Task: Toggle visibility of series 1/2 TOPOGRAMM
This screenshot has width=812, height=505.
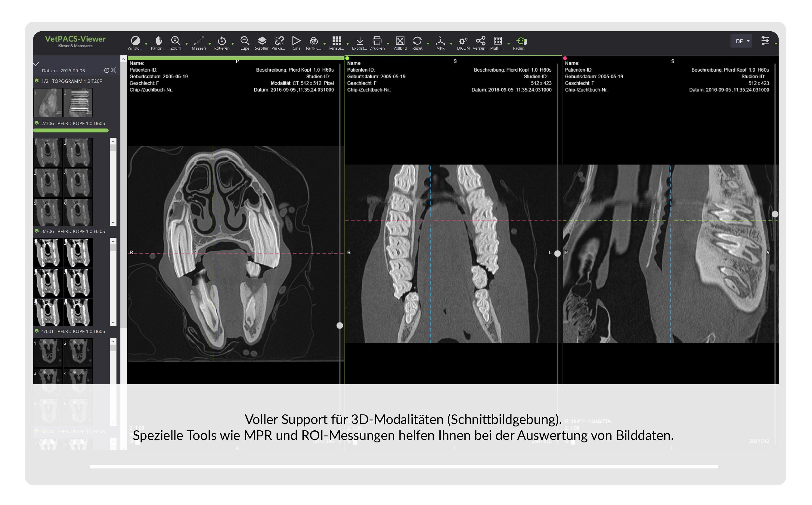Action: pyautogui.click(x=37, y=81)
